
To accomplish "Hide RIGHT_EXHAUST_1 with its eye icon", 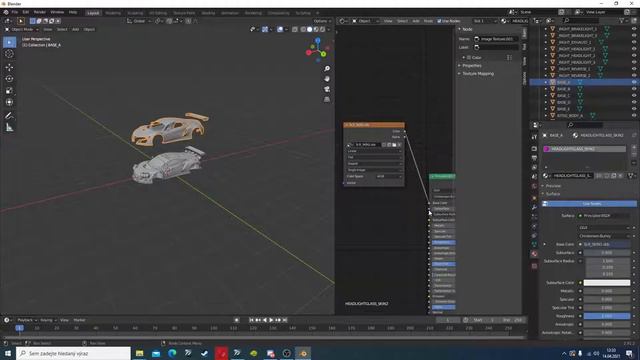I will [x=634, y=42].
